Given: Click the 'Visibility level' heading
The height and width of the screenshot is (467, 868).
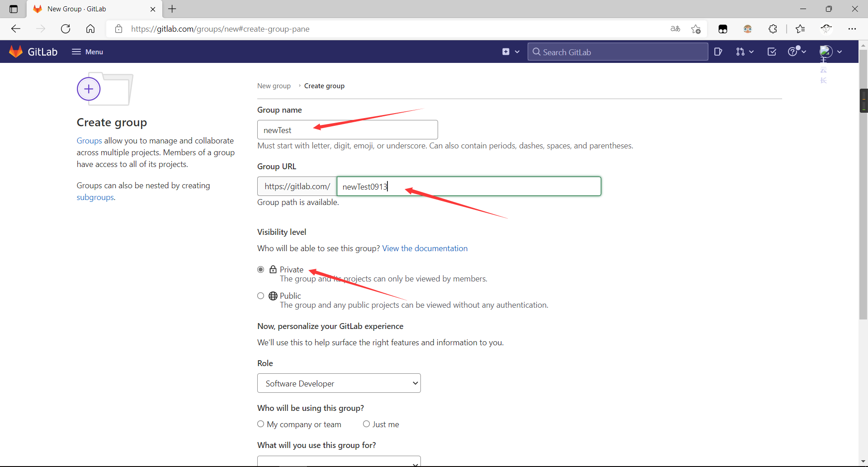Looking at the screenshot, I should [x=282, y=232].
